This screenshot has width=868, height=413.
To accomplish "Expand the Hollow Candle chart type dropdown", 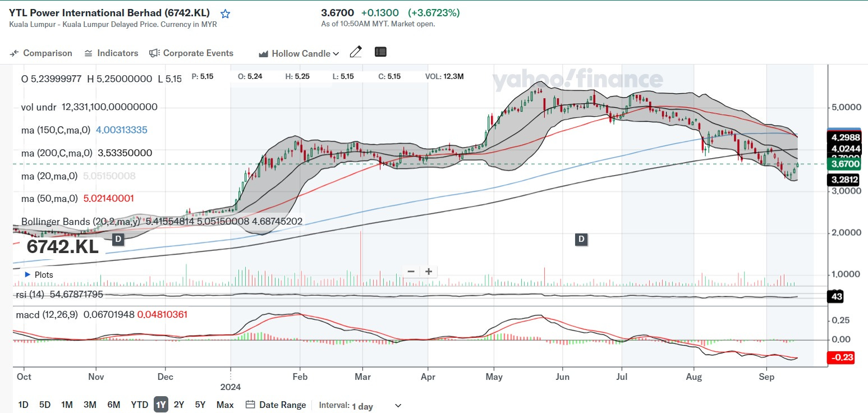I will coord(299,53).
